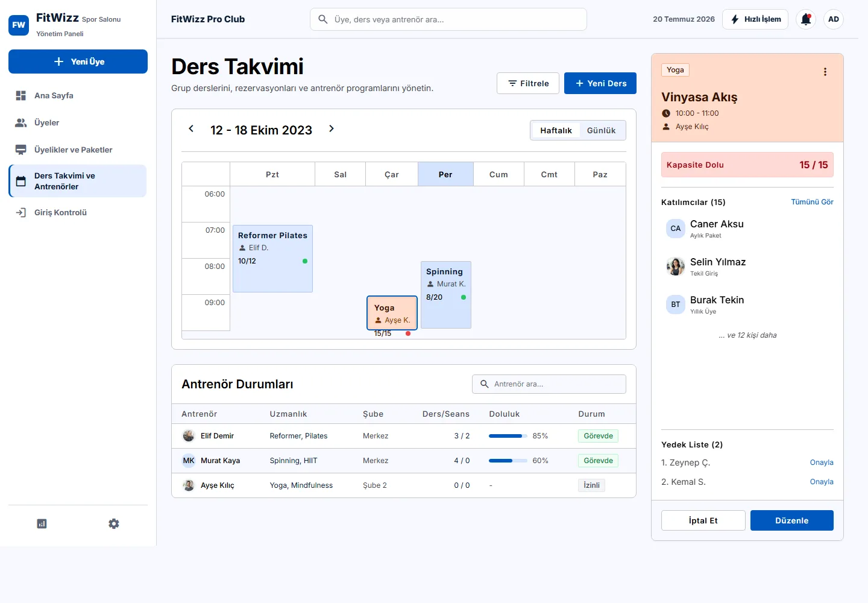Open the reports chart icon in sidebar
This screenshot has width=868, height=603.
click(x=42, y=523)
